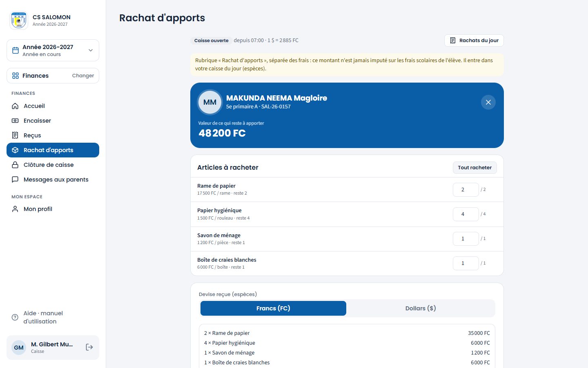Click the GM user avatar
The image size is (588, 368).
point(19,348)
